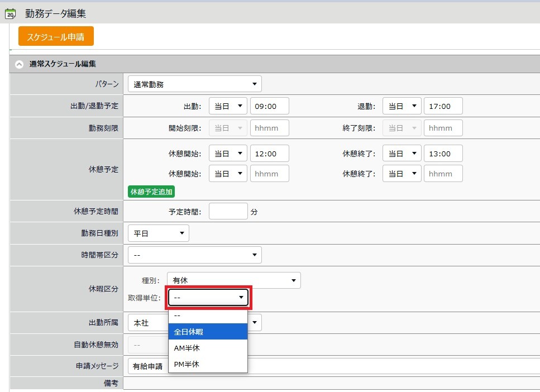The width and height of the screenshot is (540, 392).
Task: Open the 取得単位 dropdown outlined in red
Action: 208,298
